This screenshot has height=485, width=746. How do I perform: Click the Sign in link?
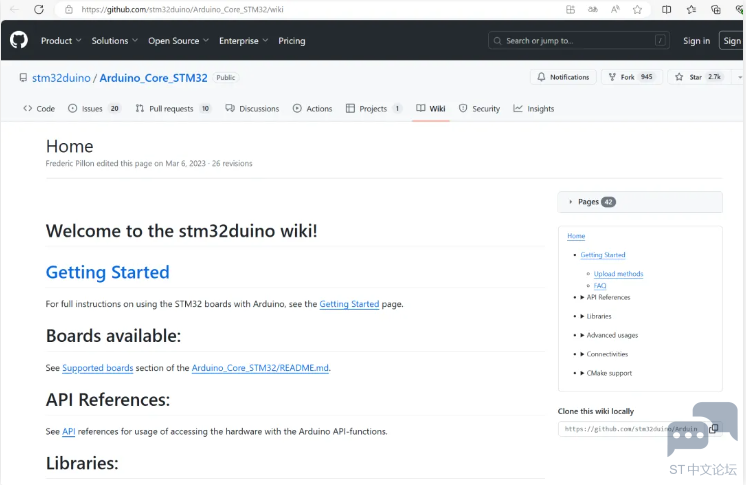pos(697,40)
